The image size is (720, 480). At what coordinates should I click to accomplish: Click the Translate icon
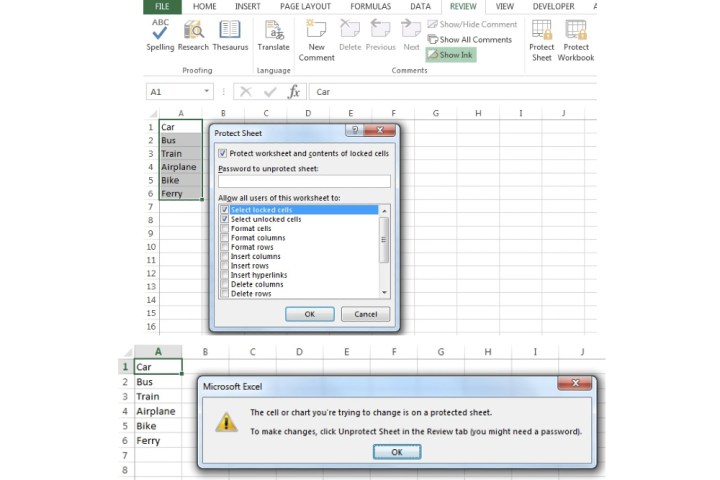coord(273,33)
